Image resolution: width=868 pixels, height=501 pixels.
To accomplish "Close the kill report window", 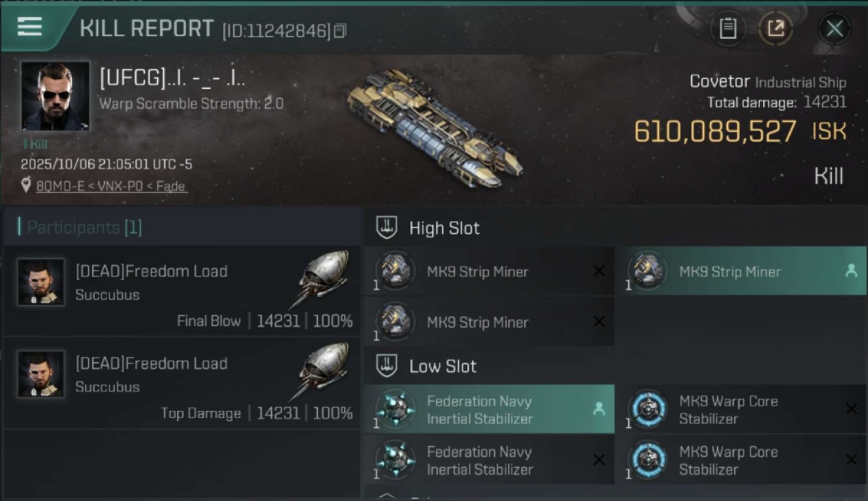I will click(x=834, y=29).
